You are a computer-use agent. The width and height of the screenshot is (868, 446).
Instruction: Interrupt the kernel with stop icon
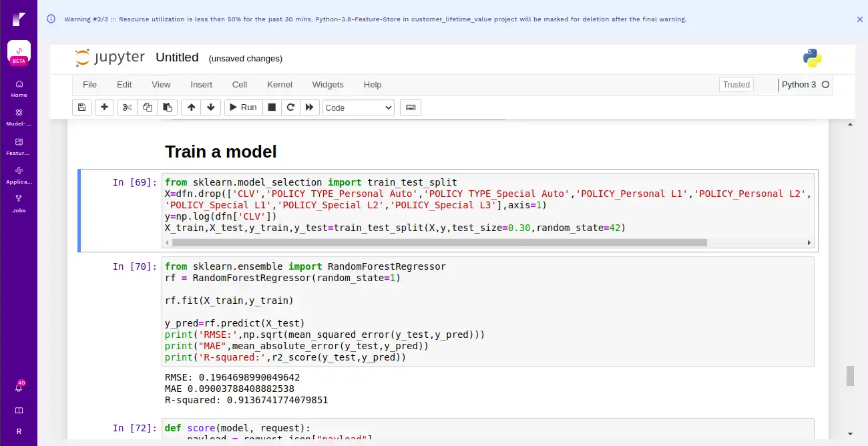(x=272, y=107)
